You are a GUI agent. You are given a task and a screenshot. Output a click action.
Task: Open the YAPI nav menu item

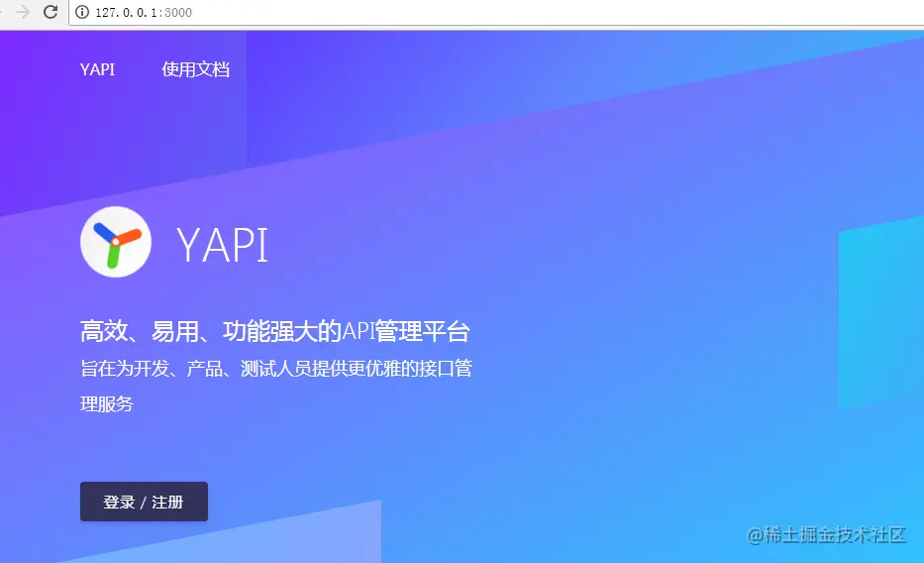[97, 69]
